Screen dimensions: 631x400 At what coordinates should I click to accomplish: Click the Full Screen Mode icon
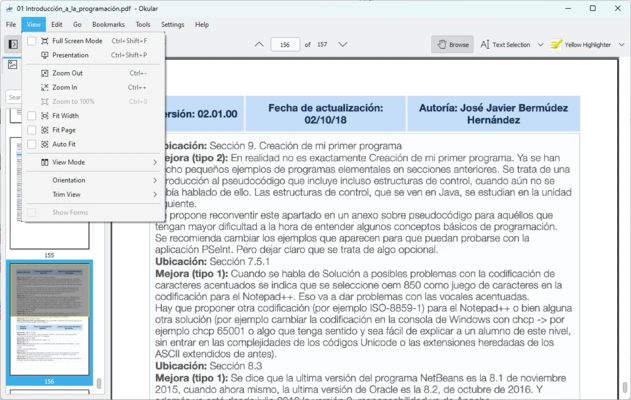coord(45,41)
